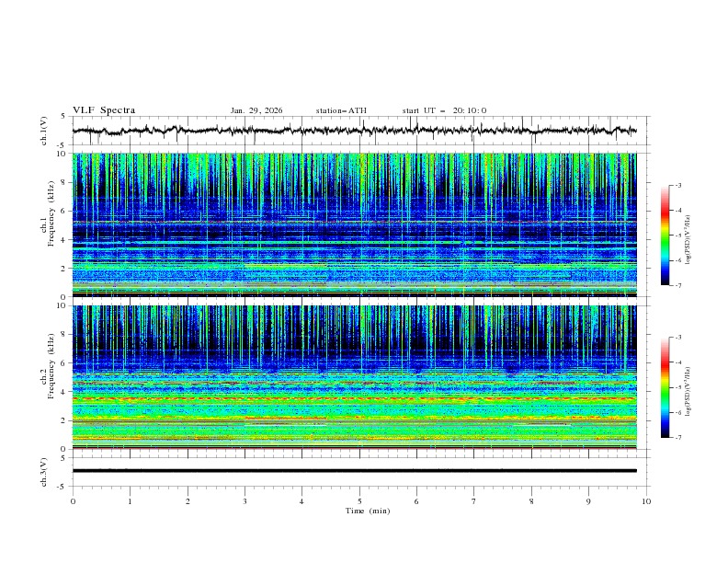
Task: Click the VLF Spectra title text
Action: [x=104, y=110]
